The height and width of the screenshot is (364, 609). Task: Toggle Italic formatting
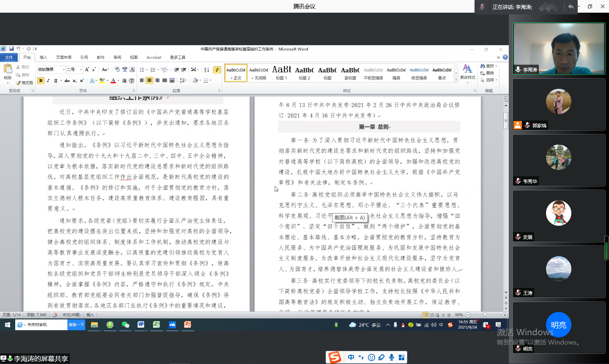pos(48,81)
